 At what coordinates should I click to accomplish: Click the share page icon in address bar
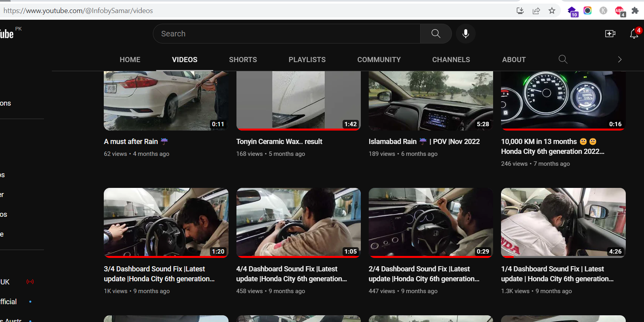(x=536, y=11)
